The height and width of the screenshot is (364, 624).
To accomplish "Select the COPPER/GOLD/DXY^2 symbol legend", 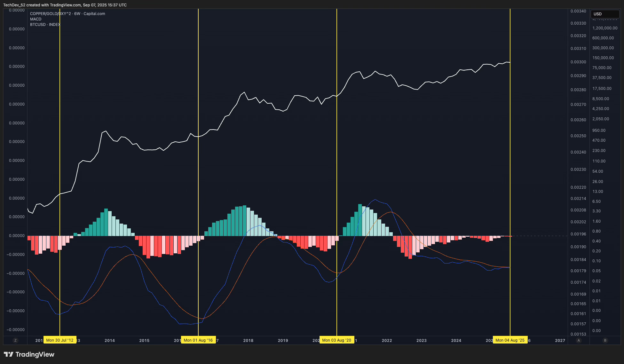I will pos(67,14).
